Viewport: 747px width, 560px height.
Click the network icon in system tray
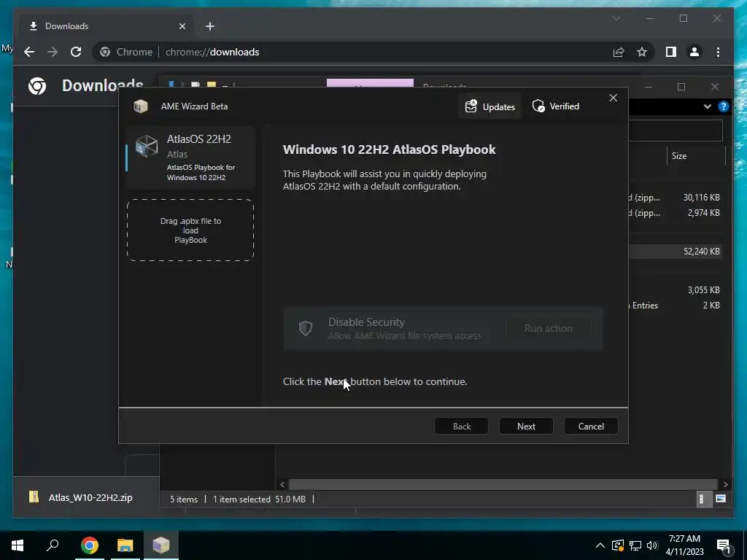coord(635,545)
